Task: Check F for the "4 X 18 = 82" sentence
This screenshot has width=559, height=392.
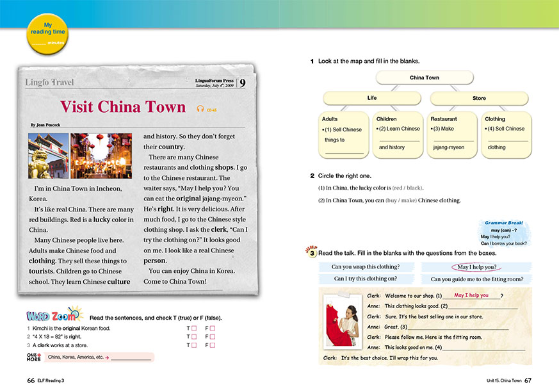Action: 213,336
